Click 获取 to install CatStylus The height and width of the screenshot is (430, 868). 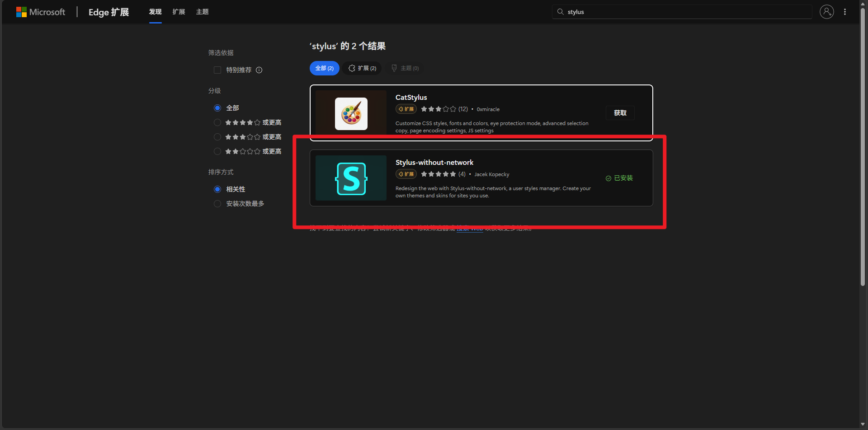[620, 113]
